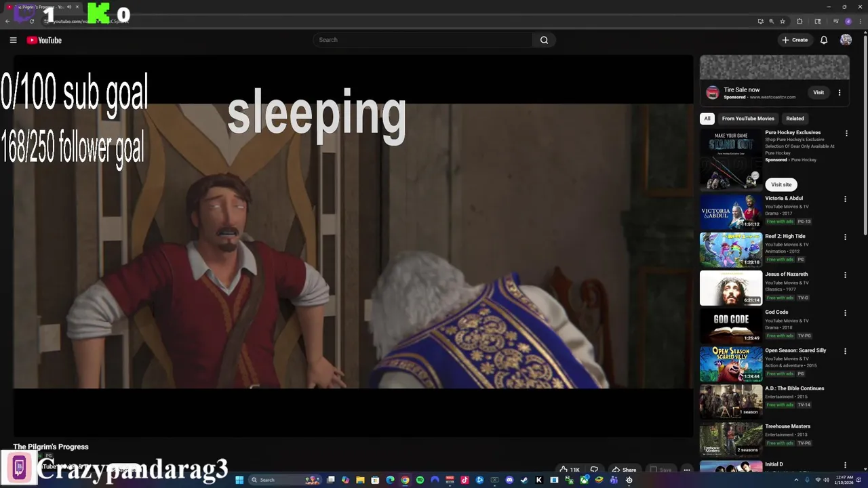
Task: Open options for Initial D
Action: (845, 465)
